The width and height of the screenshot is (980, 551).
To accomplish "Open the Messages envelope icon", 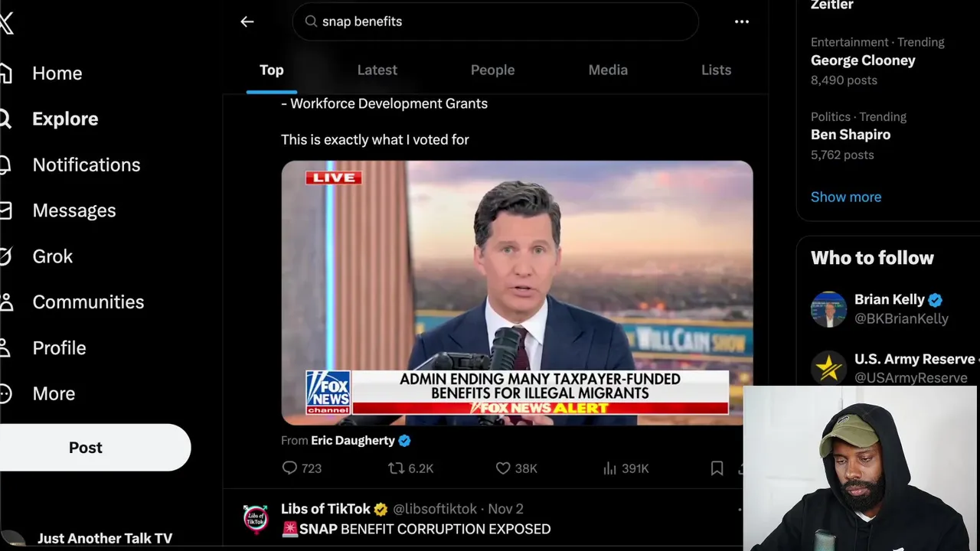I will [x=5, y=210].
